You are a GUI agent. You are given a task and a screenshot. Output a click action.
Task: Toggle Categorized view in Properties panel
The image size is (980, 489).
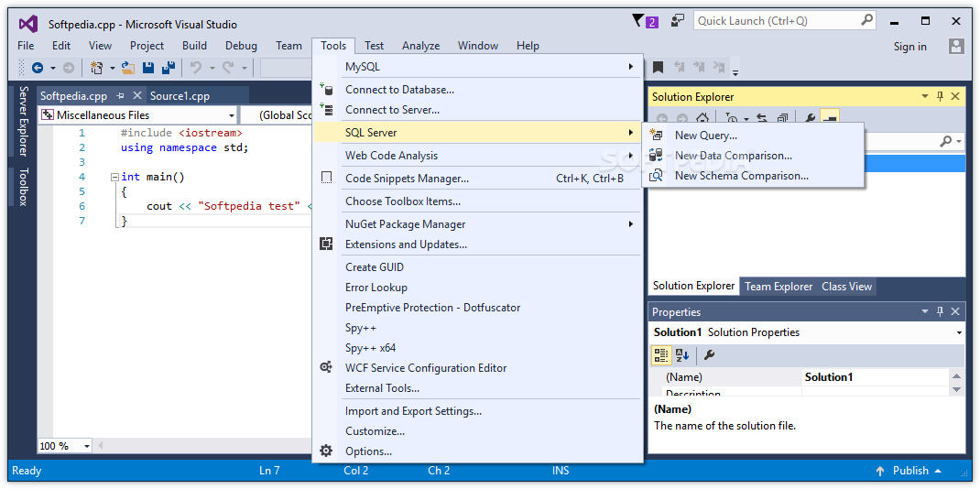(x=660, y=354)
